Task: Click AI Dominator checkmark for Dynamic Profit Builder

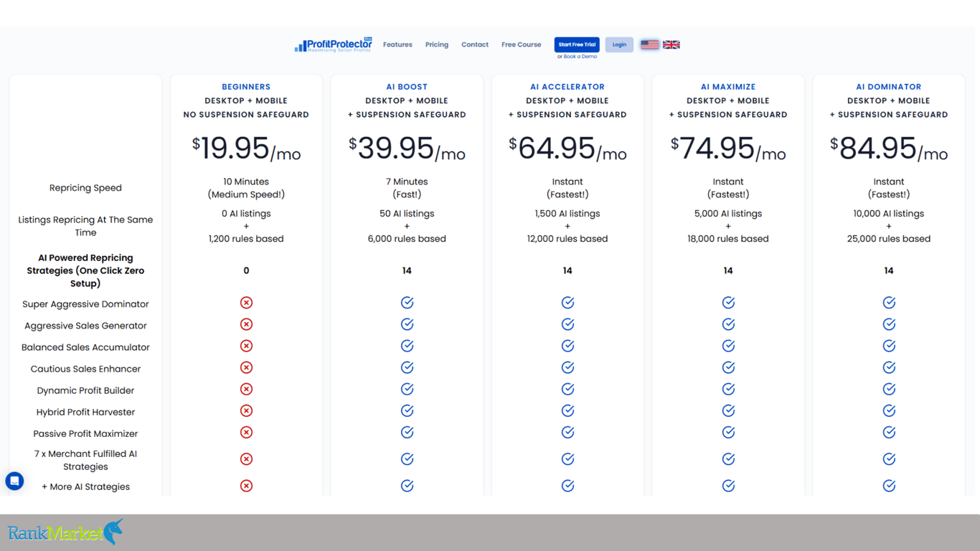Action: (889, 389)
